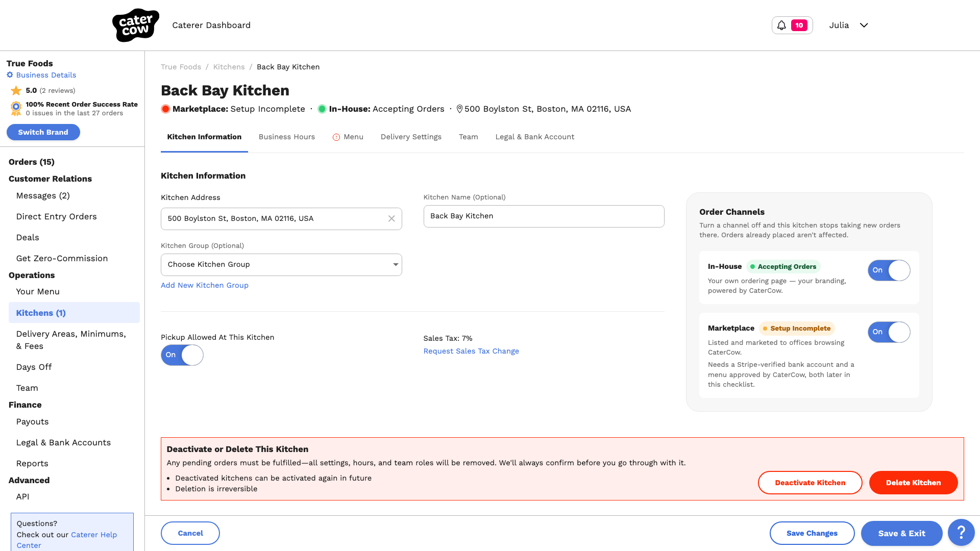Image resolution: width=980 pixels, height=551 pixels.
Task: Click the Request Sales Tax Change link
Action: click(471, 351)
